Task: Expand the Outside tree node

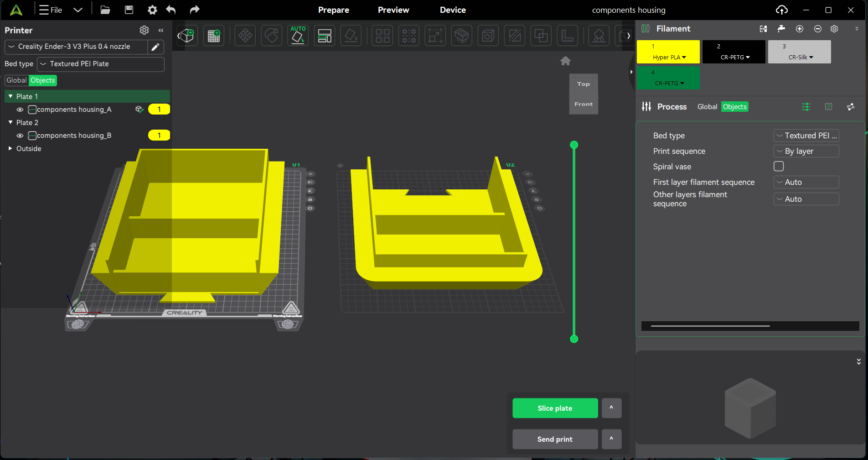Action: (10, 148)
